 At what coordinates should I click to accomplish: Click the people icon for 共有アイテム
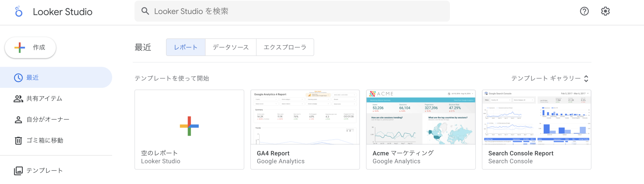click(x=18, y=99)
